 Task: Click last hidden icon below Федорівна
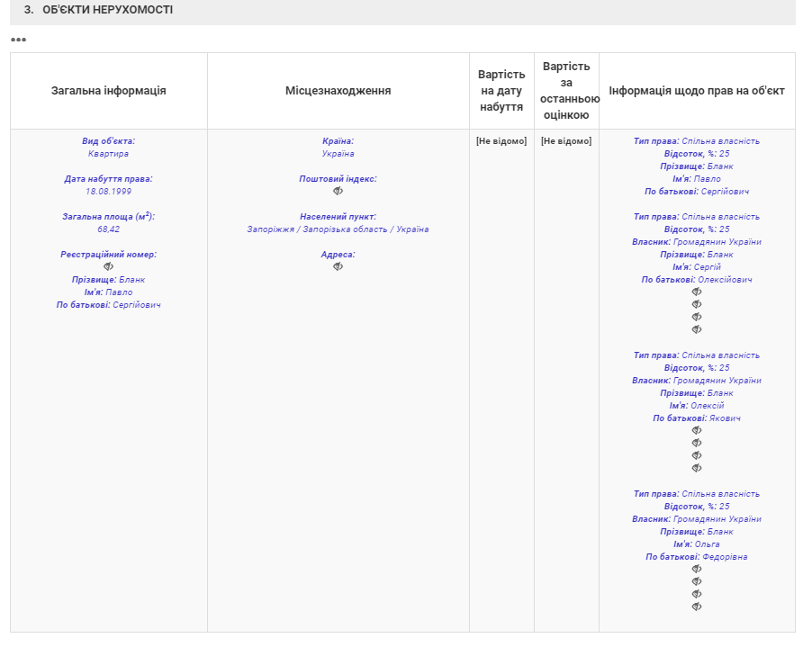coord(696,607)
